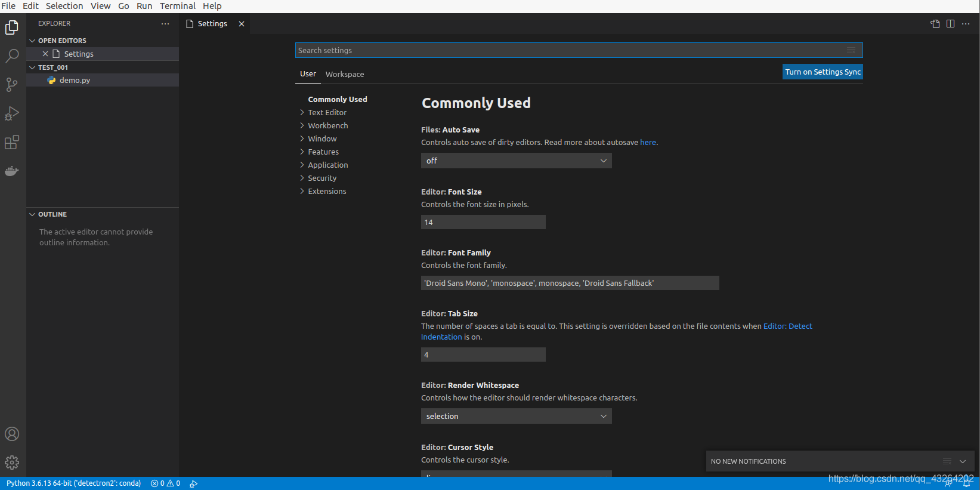Close Settings in Open Editors list

pos(45,54)
